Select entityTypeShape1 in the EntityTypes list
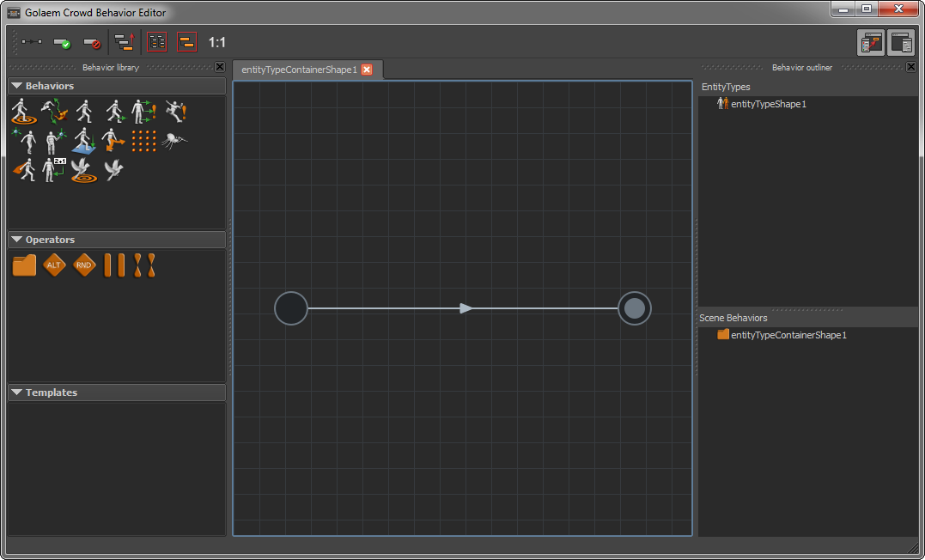925x560 pixels. [769, 104]
